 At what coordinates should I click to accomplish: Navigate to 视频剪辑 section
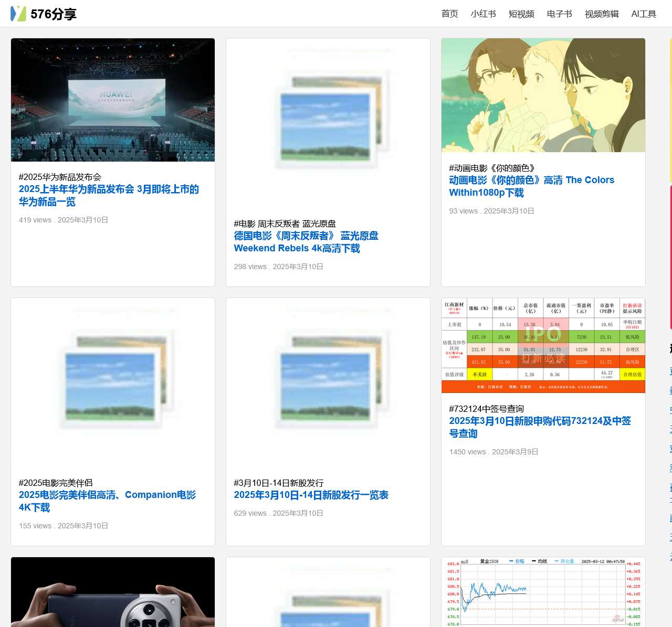point(602,14)
